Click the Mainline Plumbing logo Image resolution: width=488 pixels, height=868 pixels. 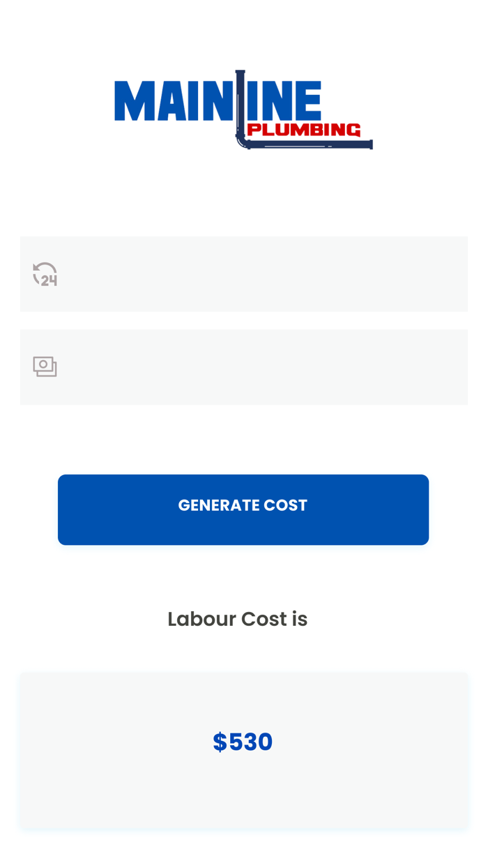[243, 110]
